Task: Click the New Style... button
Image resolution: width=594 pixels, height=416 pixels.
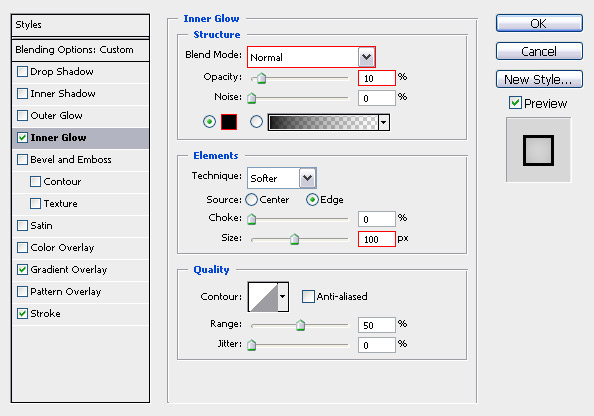Action: [x=539, y=79]
